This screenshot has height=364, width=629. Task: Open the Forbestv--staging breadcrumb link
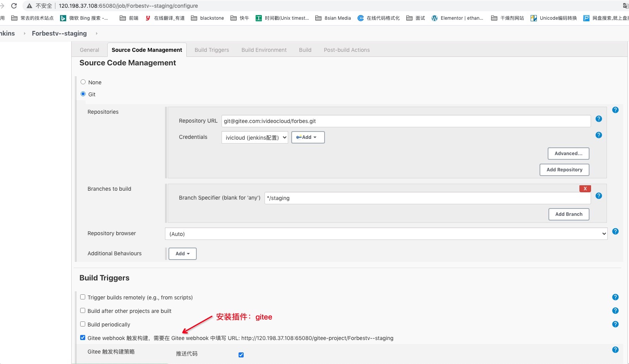click(59, 33)
